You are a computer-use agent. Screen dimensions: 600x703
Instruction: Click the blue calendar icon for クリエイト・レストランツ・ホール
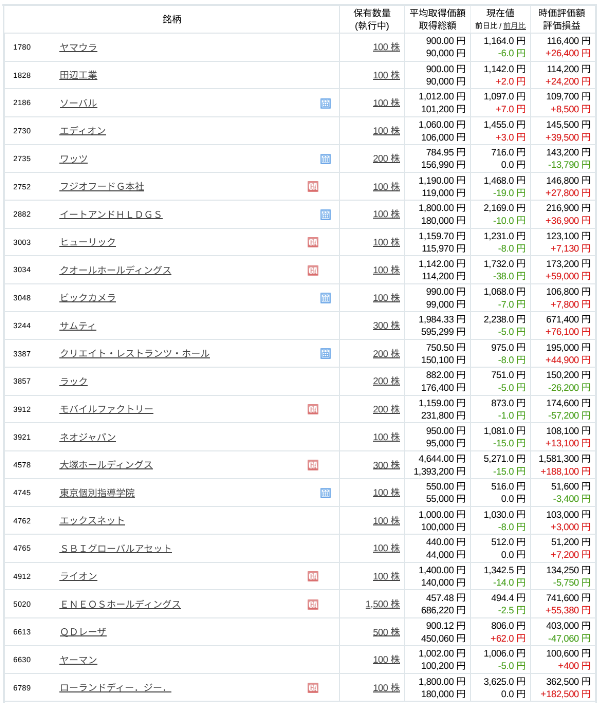[x=326, y=354]
